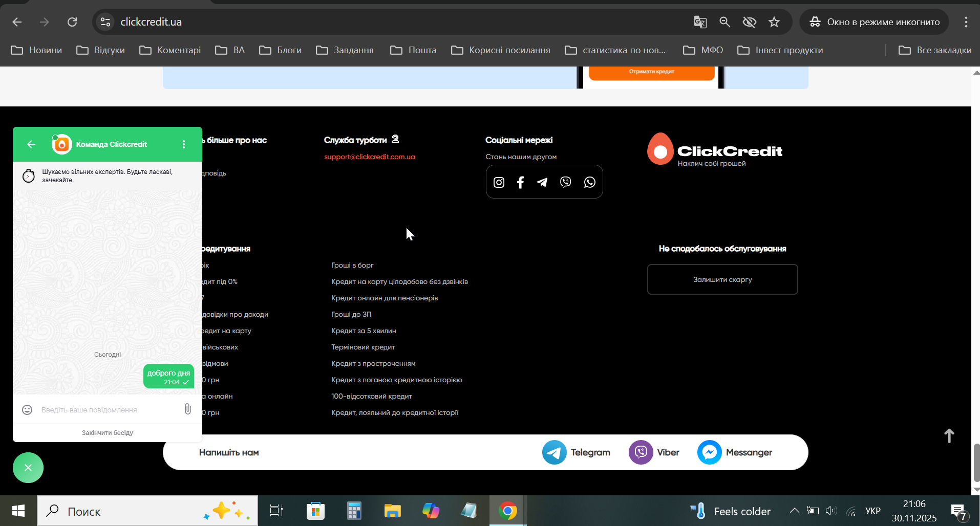
Task: Open the WhatsApp social icon
Action: click(x=590, y=182)
